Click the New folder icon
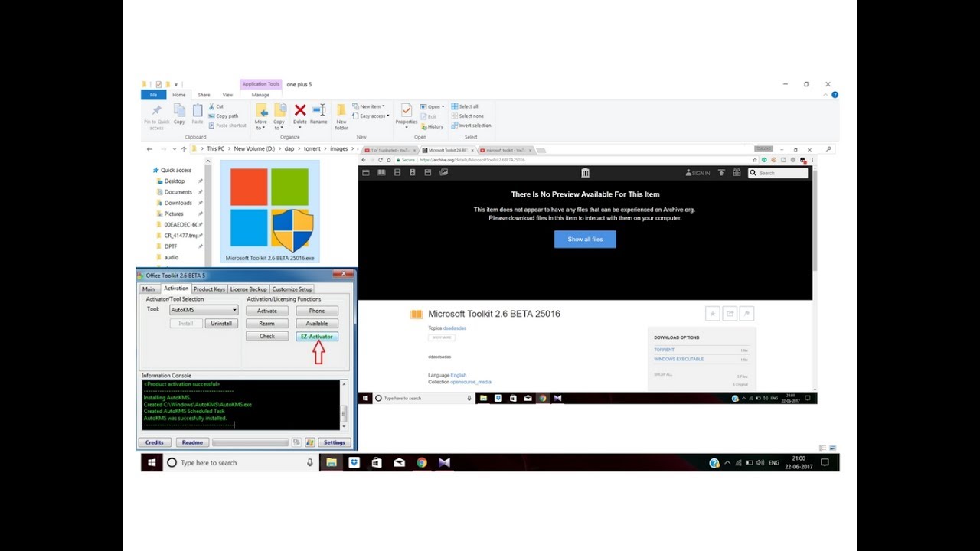 (341, 111)
